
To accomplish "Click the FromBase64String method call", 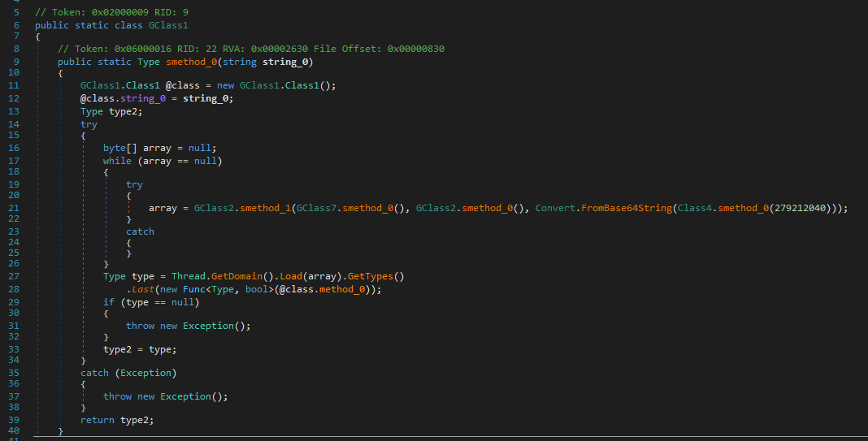I will pos(627,208).
